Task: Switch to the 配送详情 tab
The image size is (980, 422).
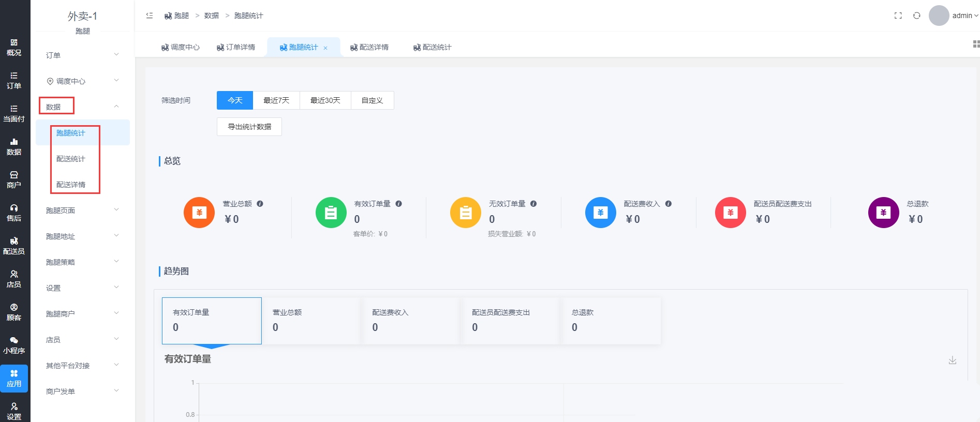Action: pyautogui.click(x=369, y=47)
